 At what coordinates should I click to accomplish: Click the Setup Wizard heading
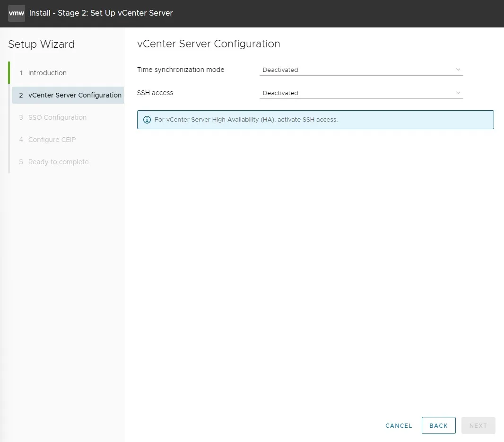click(41, 44)
